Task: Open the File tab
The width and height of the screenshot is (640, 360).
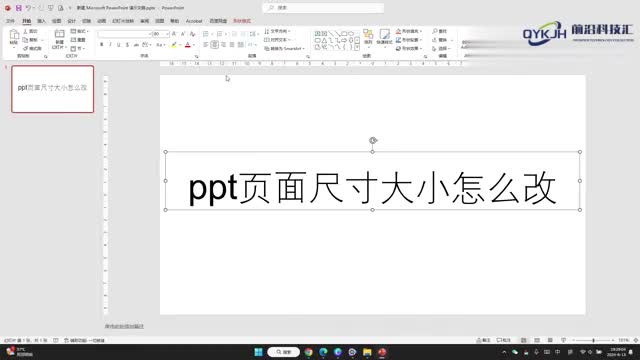Action: point(10,21)
